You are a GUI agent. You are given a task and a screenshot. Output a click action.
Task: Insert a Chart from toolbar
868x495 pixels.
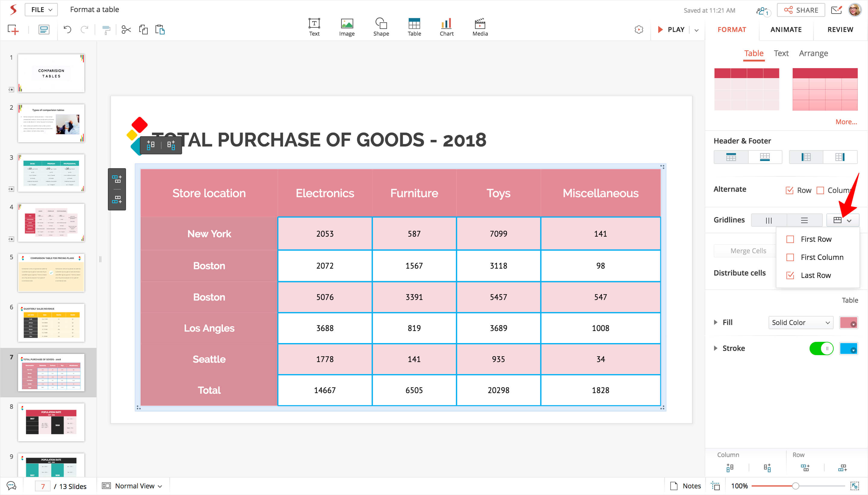446,27
